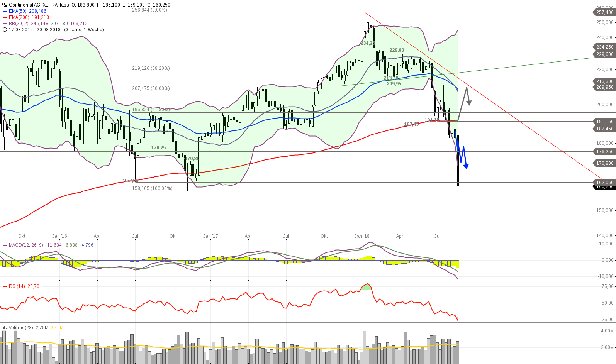This screenshot has height=364, width=616.
Task: Click the blue downward forecast arrow head
Action: [x=466, y=166]
